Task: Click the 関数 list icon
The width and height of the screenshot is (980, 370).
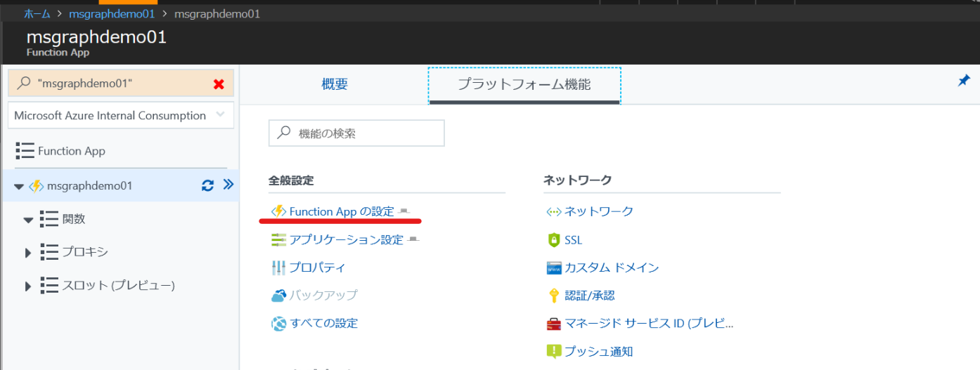Action: (49, 218)
